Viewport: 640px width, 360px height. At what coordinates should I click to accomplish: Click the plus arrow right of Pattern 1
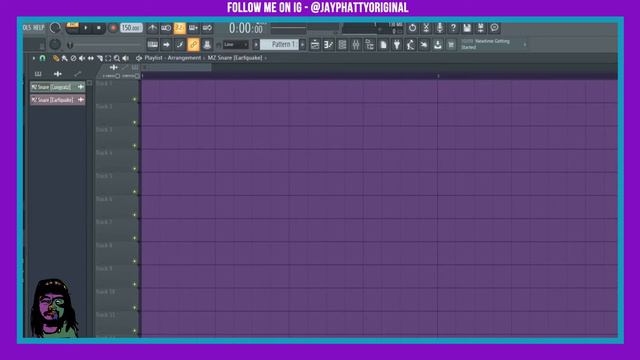(302, 44)
